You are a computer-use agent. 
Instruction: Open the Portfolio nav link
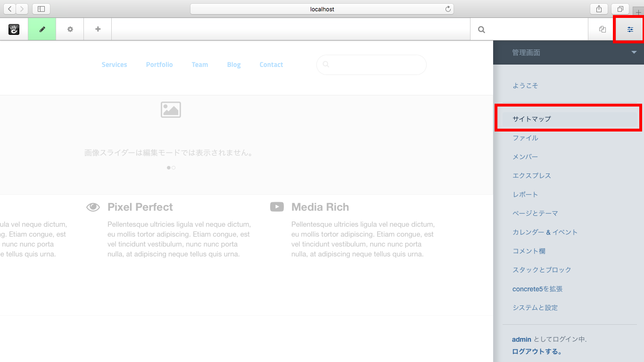point(159,65)
